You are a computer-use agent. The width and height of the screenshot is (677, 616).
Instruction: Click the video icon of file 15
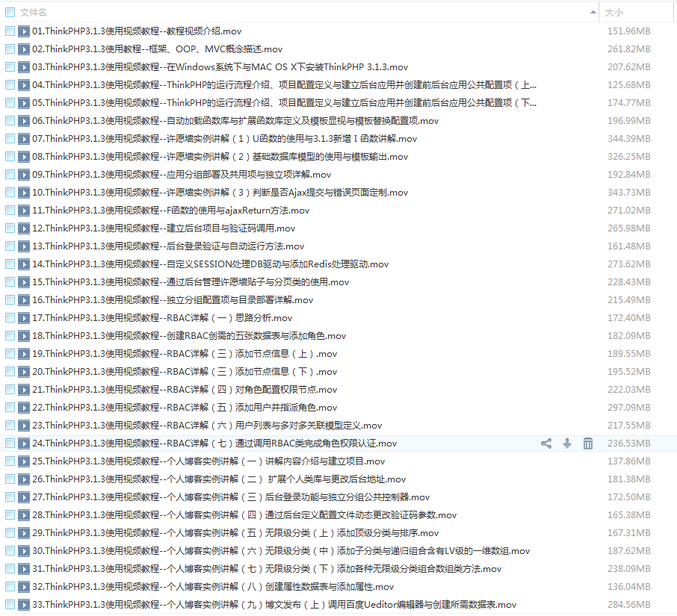(x=24, y=282)
